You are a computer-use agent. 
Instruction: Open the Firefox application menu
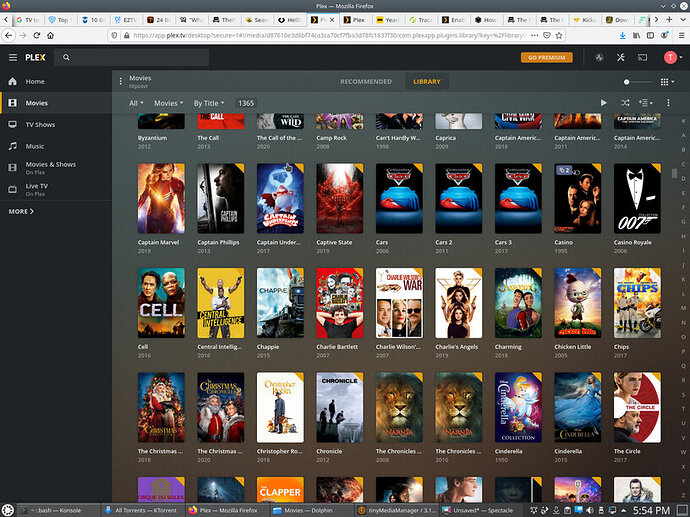(x=681, y=35)
